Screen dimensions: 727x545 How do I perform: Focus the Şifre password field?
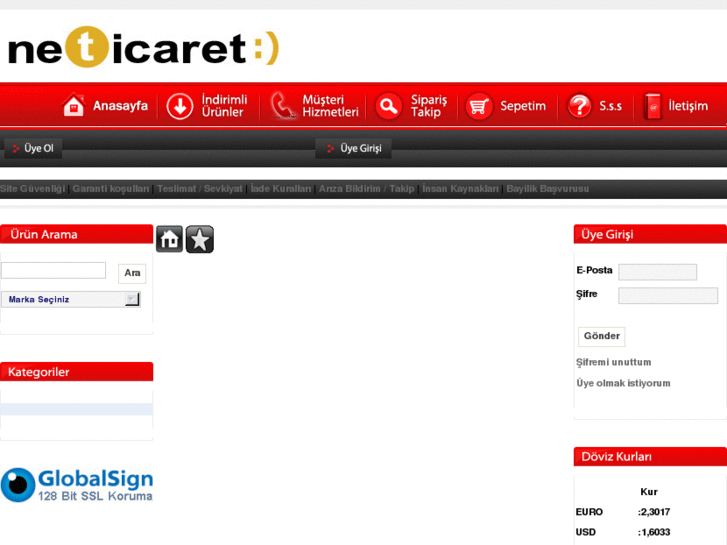point(668,295)
